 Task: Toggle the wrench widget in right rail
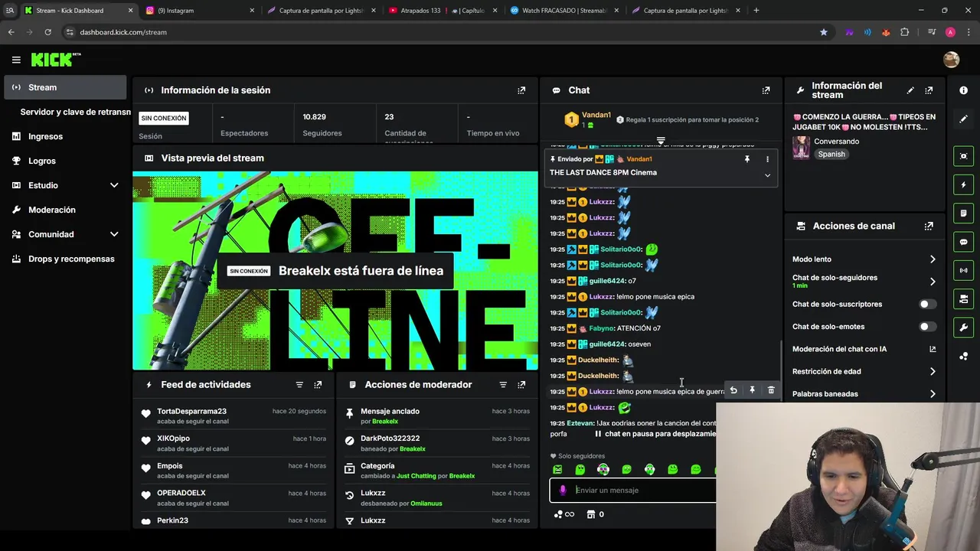[x=963, y=328]
